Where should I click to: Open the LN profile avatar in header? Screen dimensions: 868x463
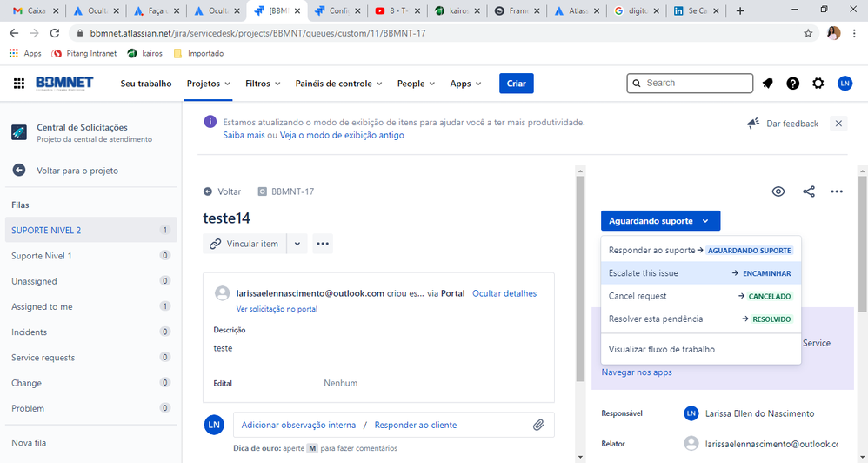(845, 83)
